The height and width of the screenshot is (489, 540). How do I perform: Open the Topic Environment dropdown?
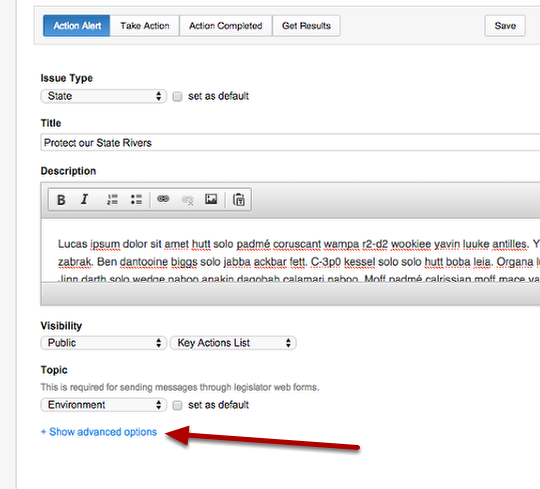pos(104,405)
